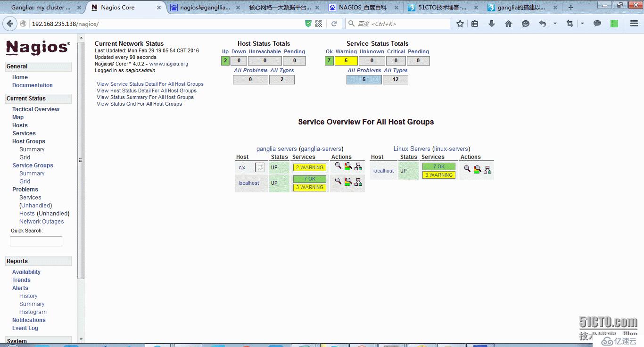Open the ganglia servers host group link
Screen dimensions: 644x347
tap(277, 149)
